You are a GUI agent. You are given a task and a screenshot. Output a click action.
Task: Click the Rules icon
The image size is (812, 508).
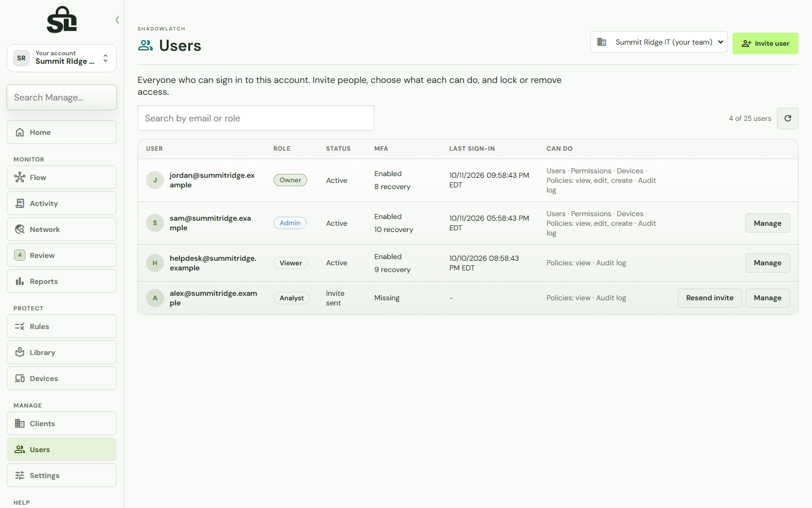coord(20,326)
